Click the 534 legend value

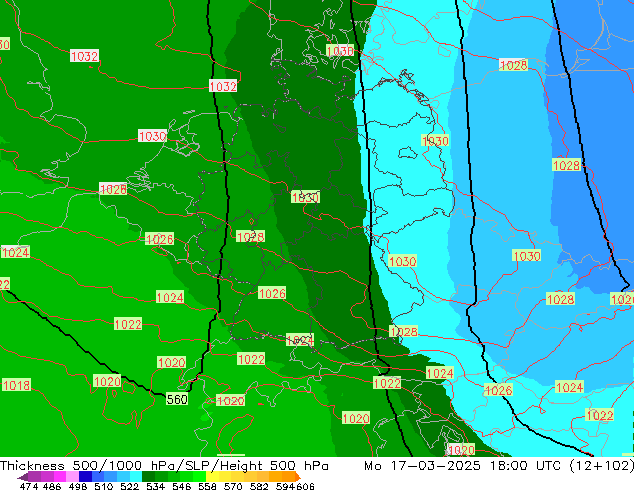pyautogui.click(x=156, y=486)
